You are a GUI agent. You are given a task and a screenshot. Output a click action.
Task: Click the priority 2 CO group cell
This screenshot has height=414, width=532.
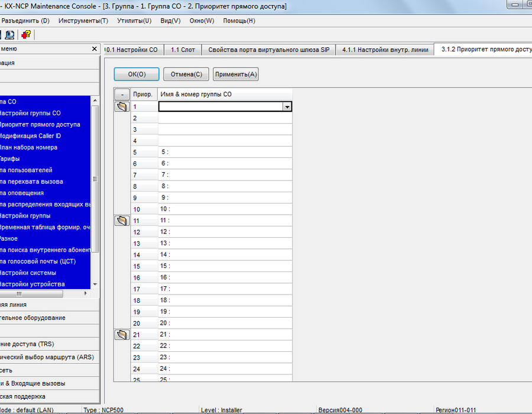(225, 118)
